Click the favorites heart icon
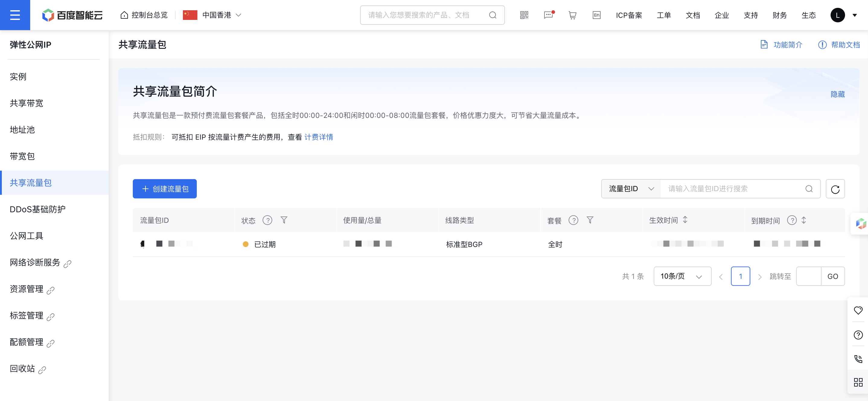Viewport: 868px width, 401px height. pyautogui.click(x=858, y=310)
